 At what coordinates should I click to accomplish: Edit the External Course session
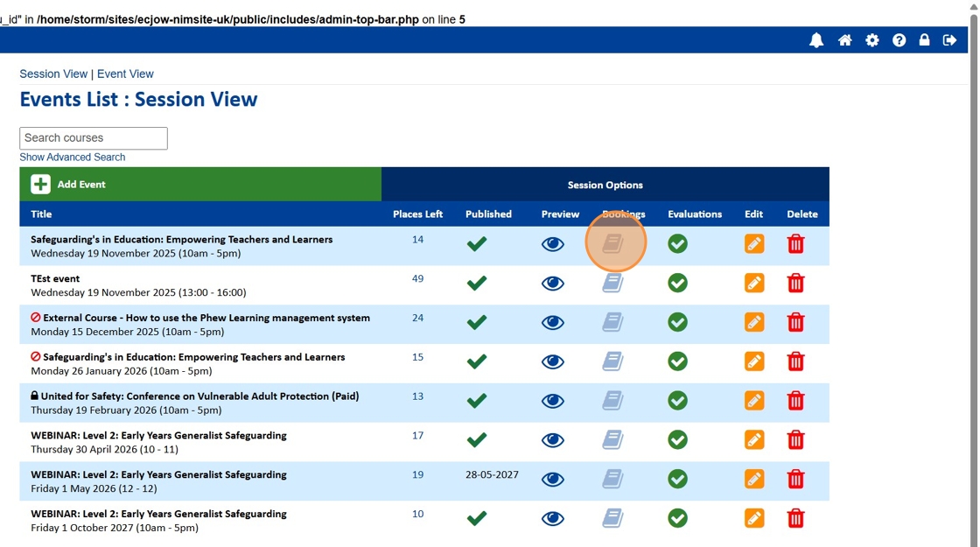pyautogui.click(x=754, y=323)
